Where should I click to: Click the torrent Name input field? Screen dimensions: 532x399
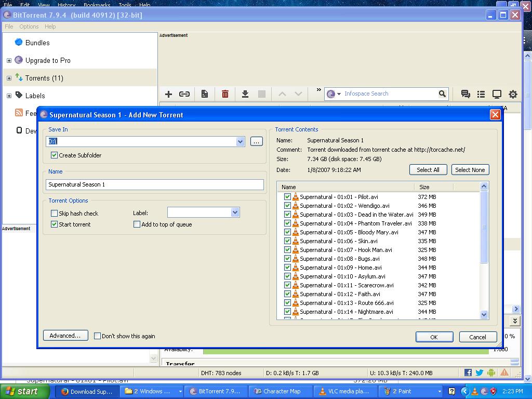click(154, 184)
